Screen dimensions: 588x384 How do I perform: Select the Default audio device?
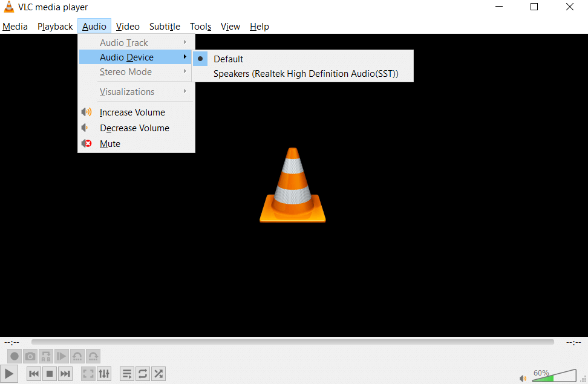pos(229,59)
